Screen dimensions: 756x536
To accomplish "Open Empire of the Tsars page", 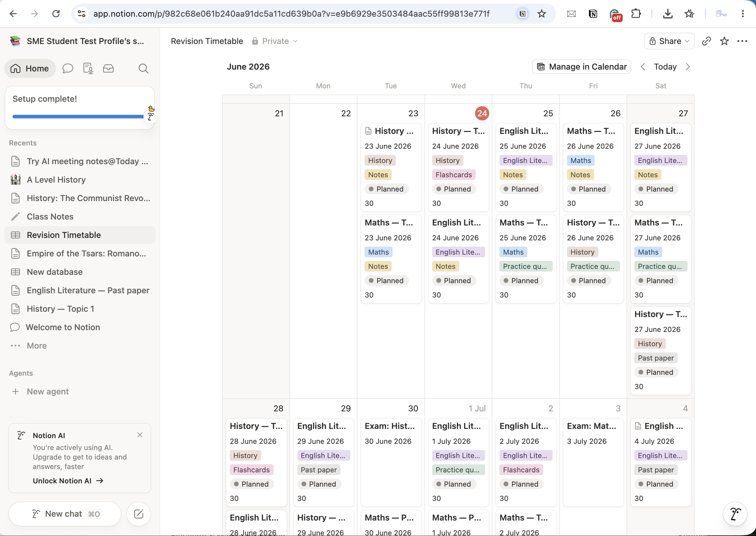I will pos(79,253).
